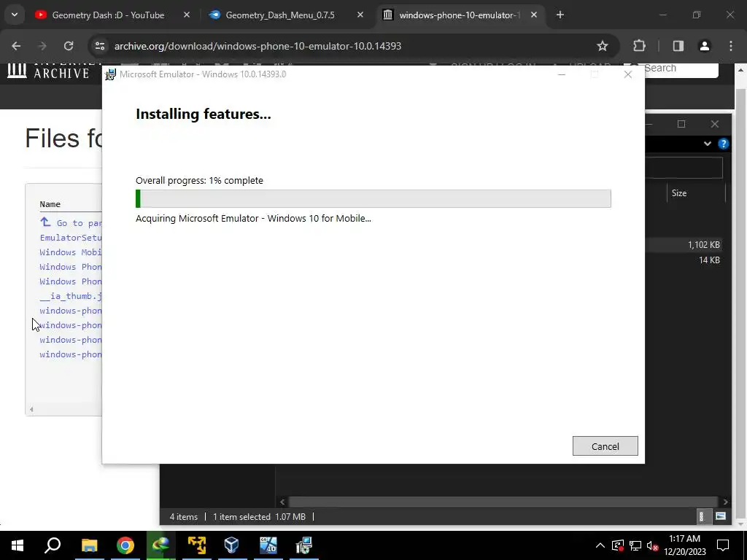The height and width of the screenshot is (560, 747).
Task: Click the Explorer horizontal scrollbar
Action: (x=503, y=502)
